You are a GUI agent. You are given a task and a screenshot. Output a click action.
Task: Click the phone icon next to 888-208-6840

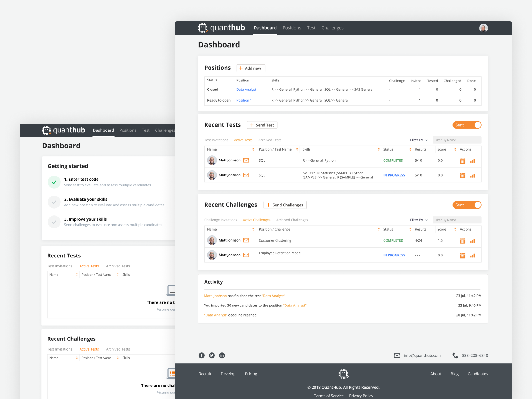point(455,355)
